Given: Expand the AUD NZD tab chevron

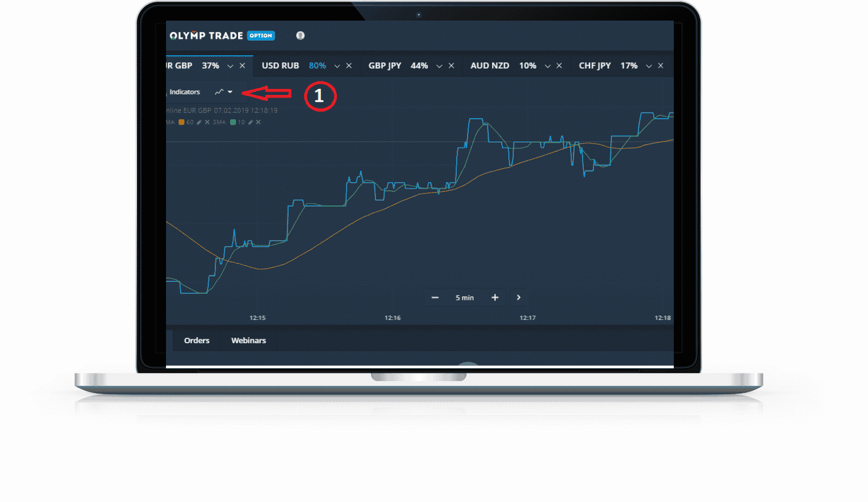Looking at the screenshot, I should point(547,66).
